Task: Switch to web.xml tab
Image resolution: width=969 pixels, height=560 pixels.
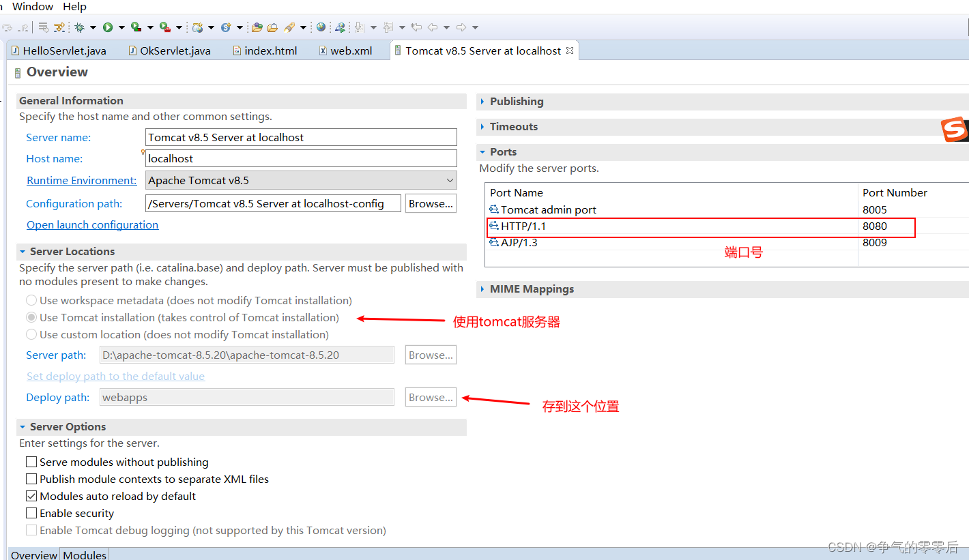Action: [346, 50]
